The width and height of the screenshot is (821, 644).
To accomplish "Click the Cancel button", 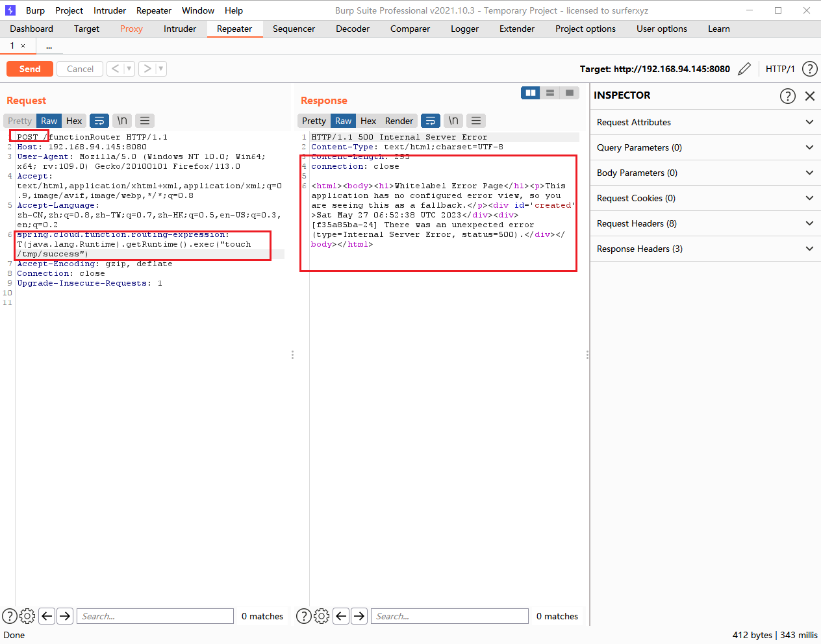I will [80, 69].
